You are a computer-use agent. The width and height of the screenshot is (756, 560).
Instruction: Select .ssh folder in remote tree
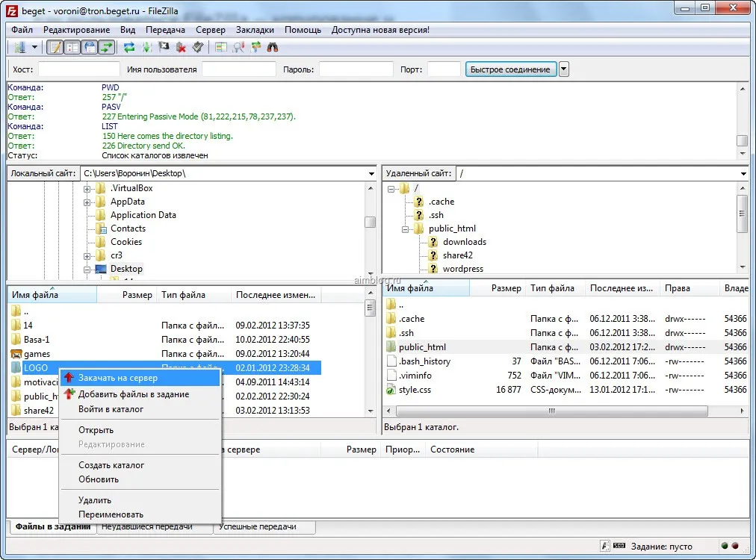[x=436, y=215]
